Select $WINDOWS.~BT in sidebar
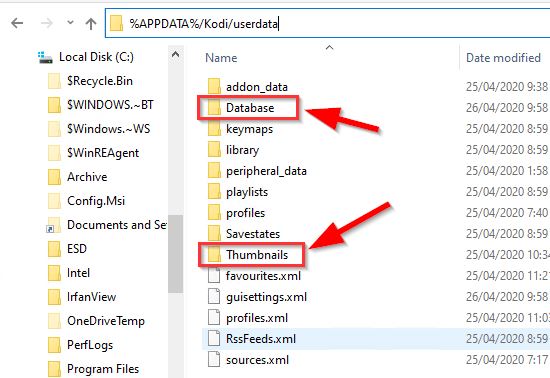This screenshot has height=378, width=550. coord(110,105)
